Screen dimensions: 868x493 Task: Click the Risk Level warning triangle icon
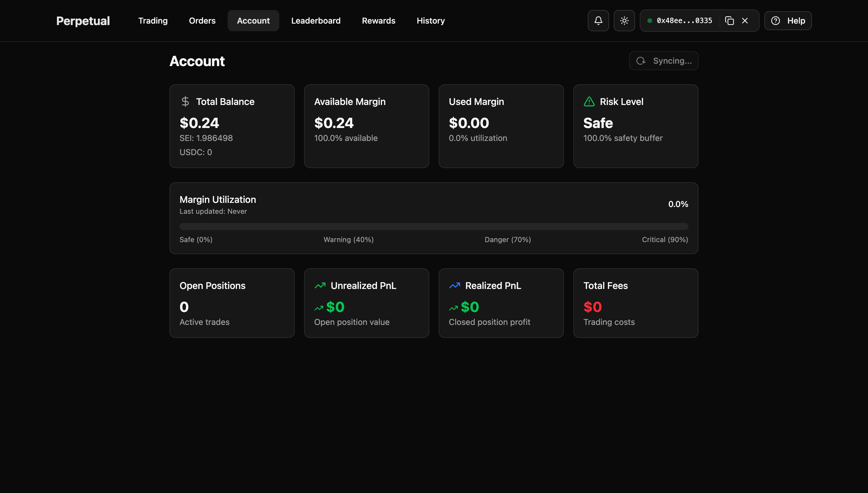[x=589, y=102]
